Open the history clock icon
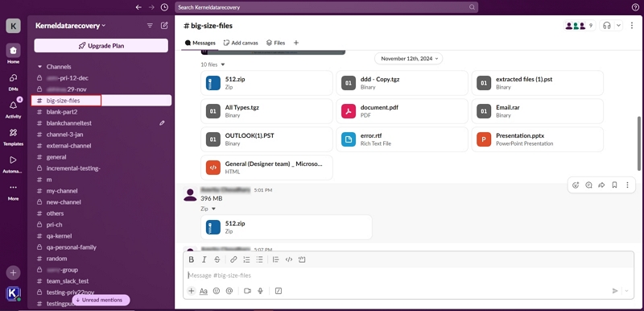 pyautogui.click(x=164, y=7)
